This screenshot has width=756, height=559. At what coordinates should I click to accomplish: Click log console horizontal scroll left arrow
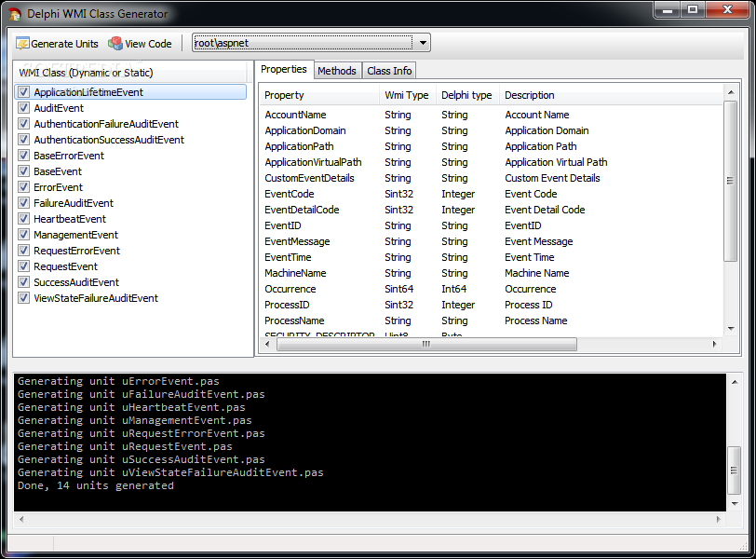click(x=20, y=520)
